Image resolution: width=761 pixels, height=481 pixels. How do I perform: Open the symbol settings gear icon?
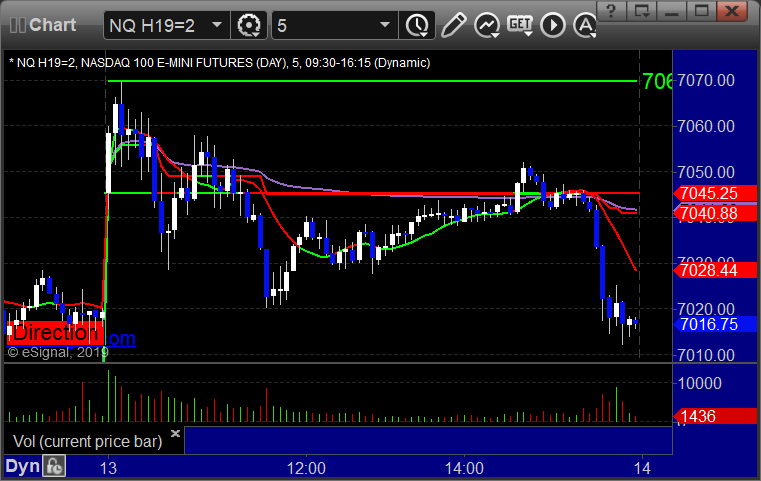click(x=248, y=25)
